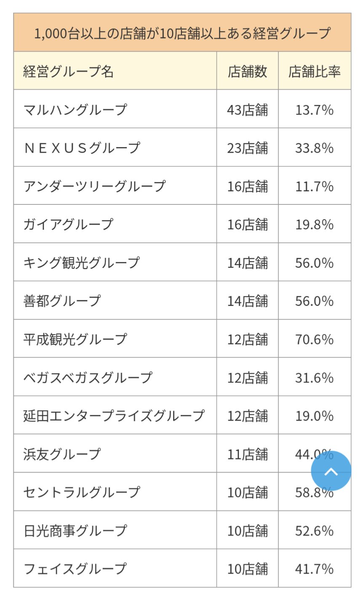Click the キング観光グループ cell

pos(115,262)
